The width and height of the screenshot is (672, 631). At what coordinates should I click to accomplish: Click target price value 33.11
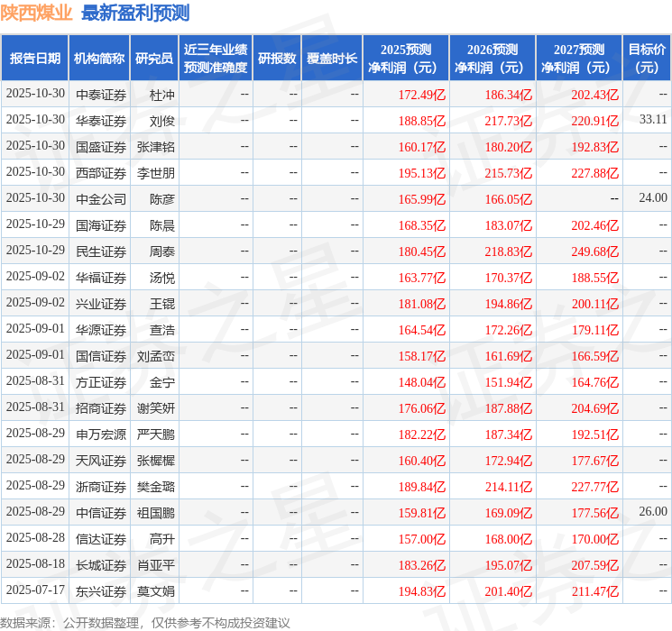[x=653, y=119]
